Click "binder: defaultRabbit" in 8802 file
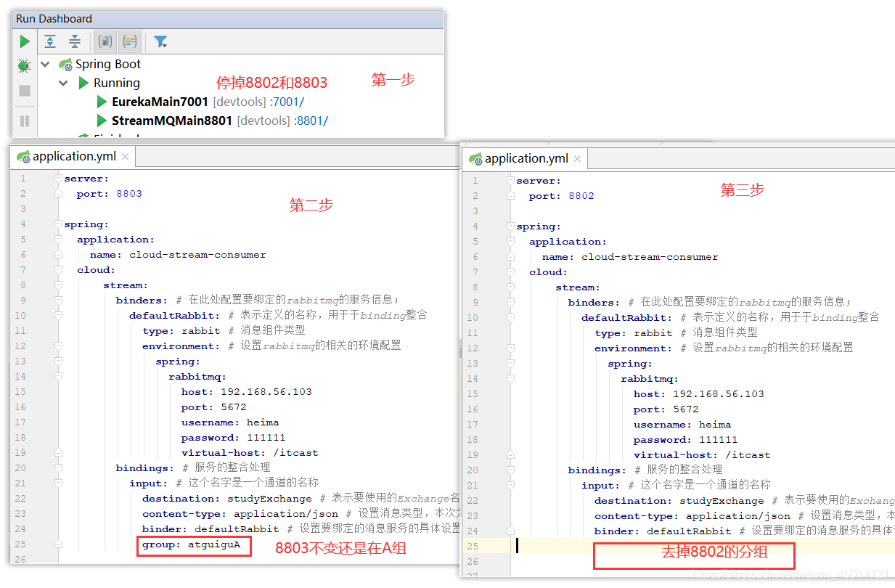The image size is (895, 588). click(x=663, y=531)
